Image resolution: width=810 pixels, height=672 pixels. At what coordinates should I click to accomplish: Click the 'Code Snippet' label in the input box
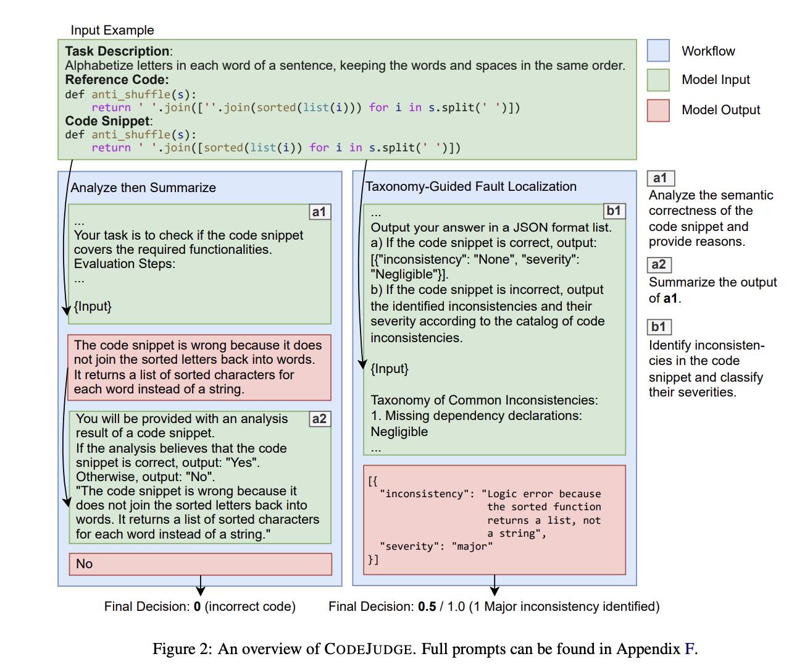click(x=109, y=121)
